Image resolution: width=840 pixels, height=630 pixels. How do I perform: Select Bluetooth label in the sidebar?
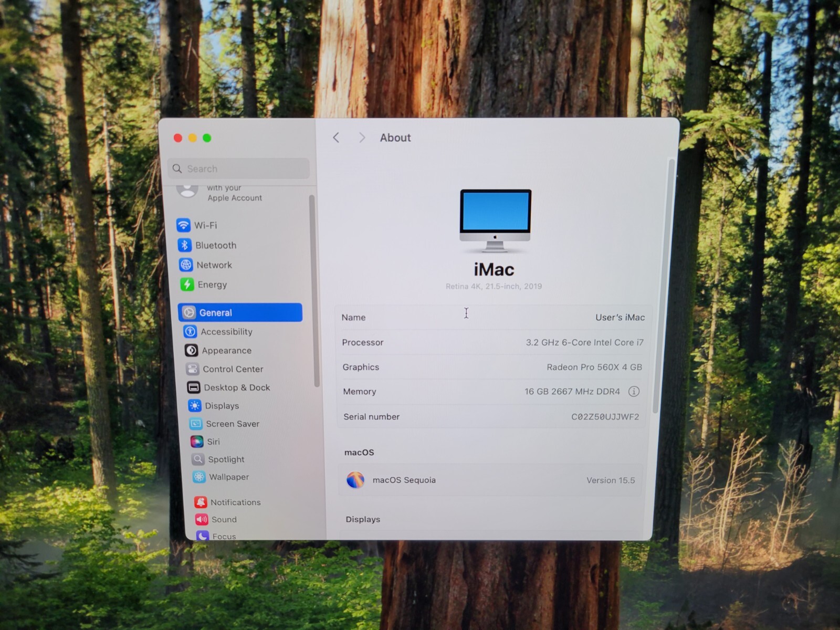216,245
